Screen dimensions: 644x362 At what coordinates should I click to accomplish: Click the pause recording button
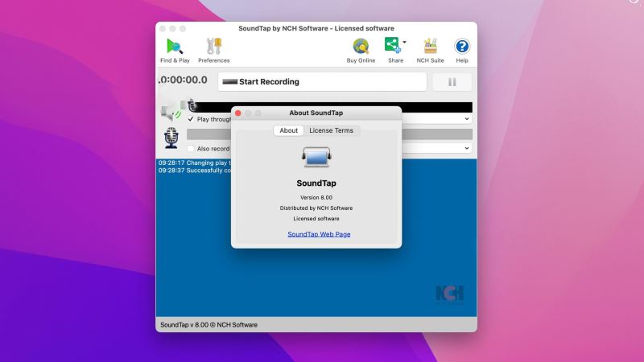(x=452, y=82)
